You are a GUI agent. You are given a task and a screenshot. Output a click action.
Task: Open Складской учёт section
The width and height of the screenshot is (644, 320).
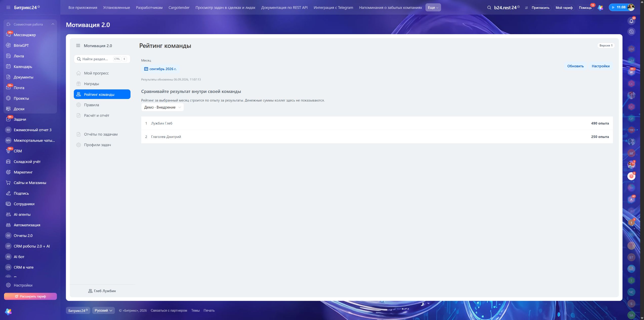click(x=27, y=162)
